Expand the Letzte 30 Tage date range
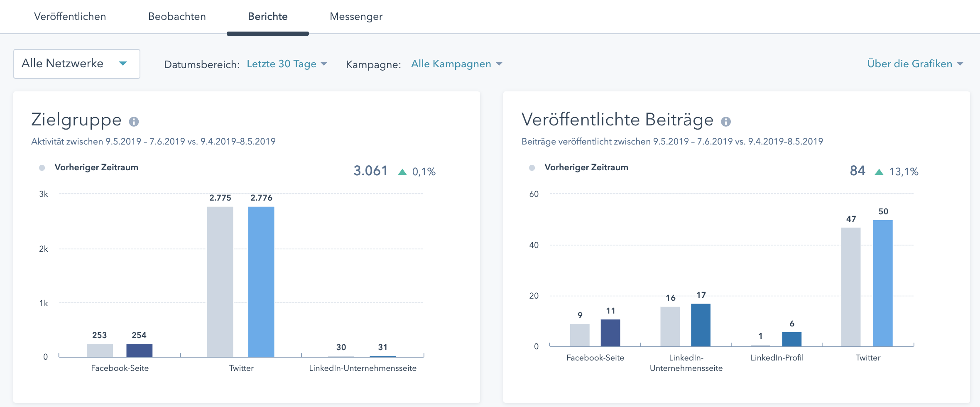 [287, 64]
